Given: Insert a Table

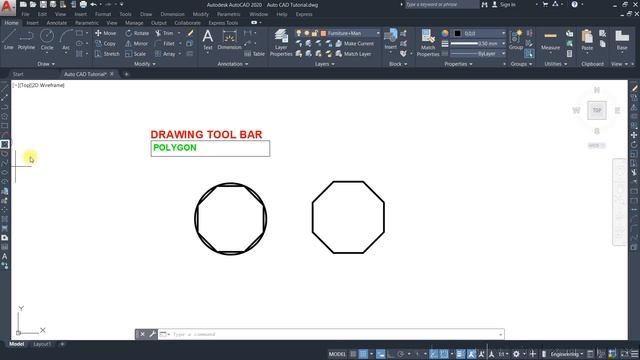Looking at the screenshot, I should point(254,54).
